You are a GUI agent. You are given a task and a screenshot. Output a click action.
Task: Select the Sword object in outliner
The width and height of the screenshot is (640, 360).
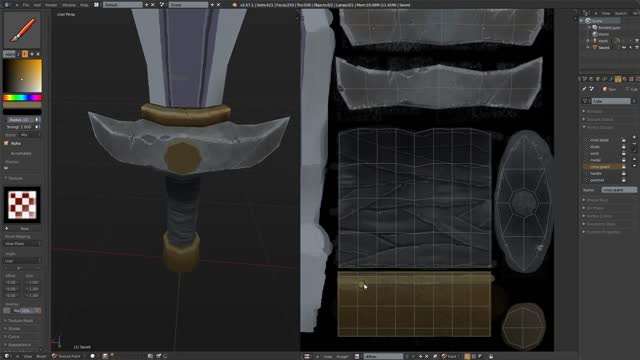click(x=604, y=47)
